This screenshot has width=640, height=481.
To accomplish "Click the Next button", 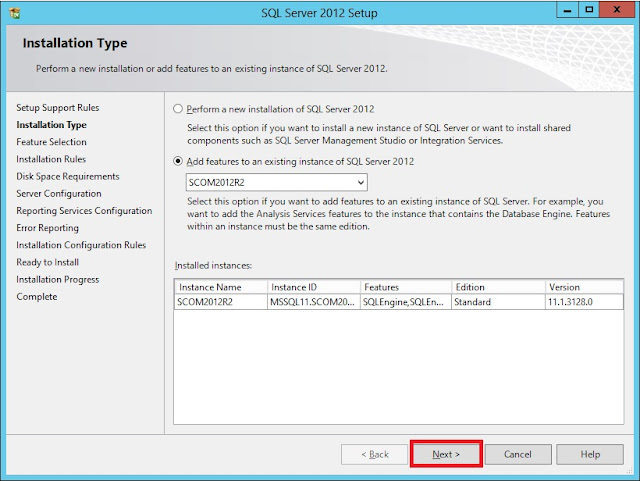I will pyautogui.click(x=446, y=454).
